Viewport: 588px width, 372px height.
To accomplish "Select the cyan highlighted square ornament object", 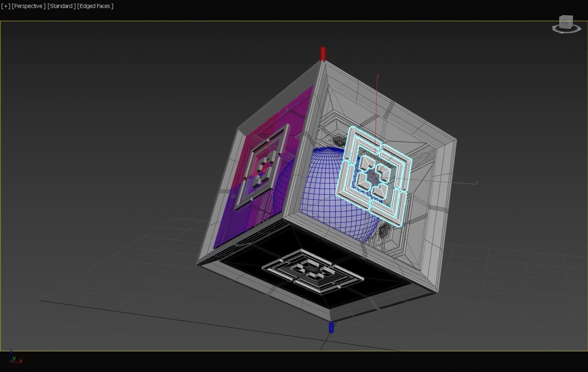I will pos(374,176).
